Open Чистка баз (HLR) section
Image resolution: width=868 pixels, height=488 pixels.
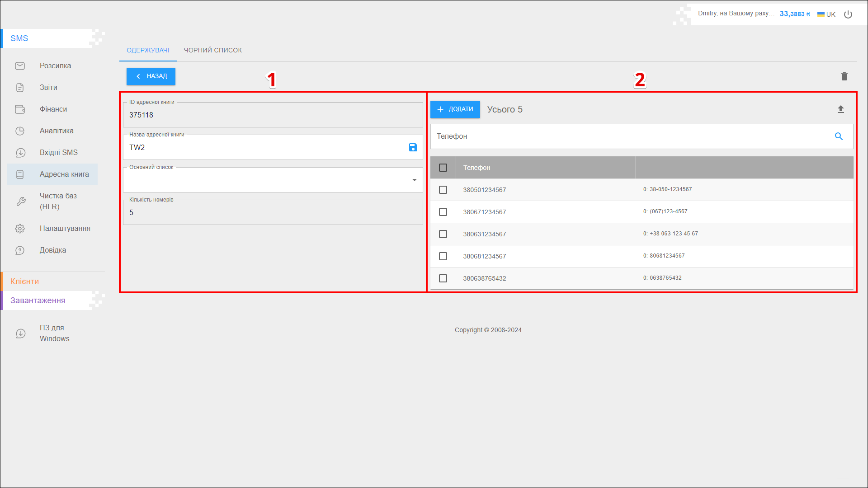[58, 202]
